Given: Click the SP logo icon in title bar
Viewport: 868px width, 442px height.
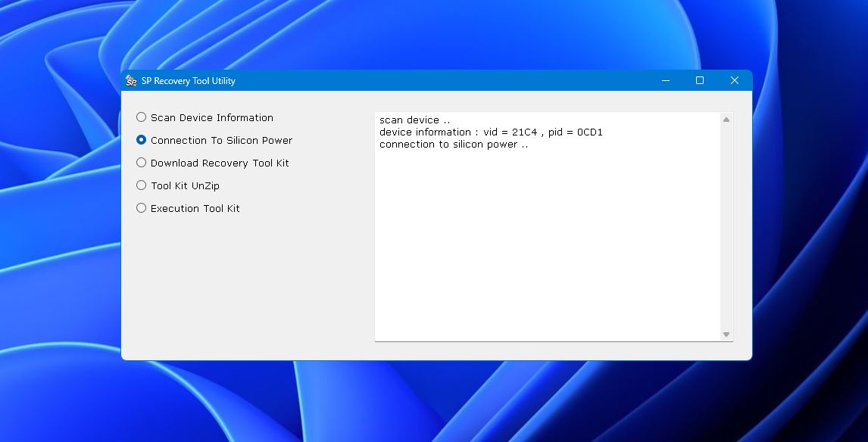Looking at the screenshot, I should [x=130, y=81].
